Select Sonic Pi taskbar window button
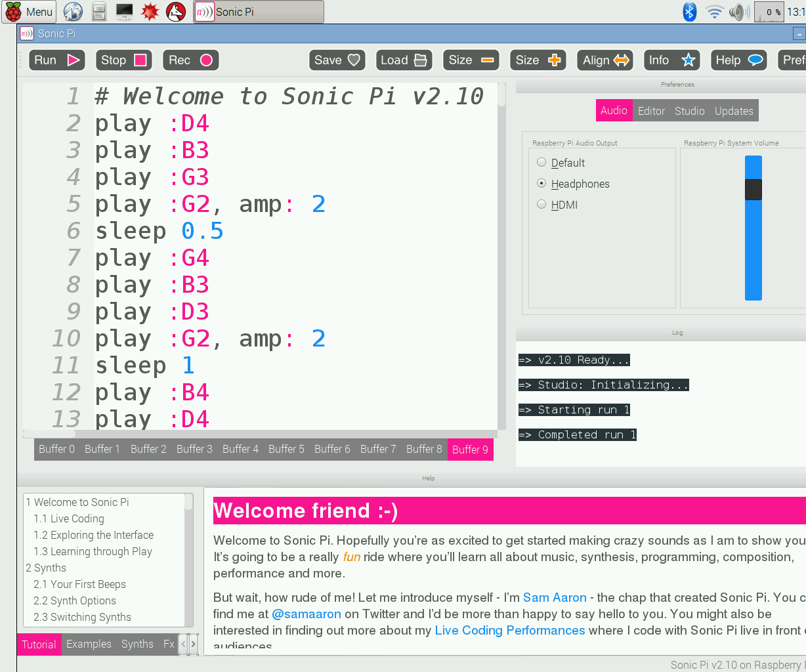The width and height of the screenshot is (806, 672). (259, 12)
